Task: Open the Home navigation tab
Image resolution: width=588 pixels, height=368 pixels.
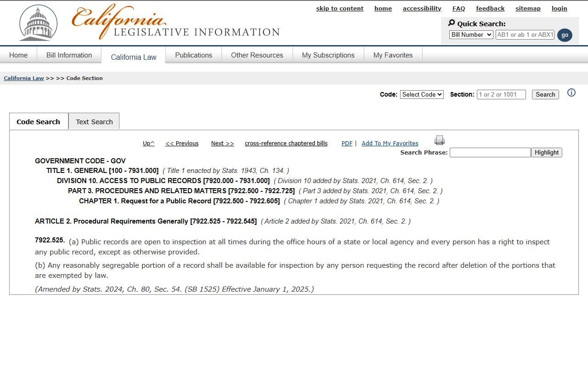Action: [x=18, y=55]
